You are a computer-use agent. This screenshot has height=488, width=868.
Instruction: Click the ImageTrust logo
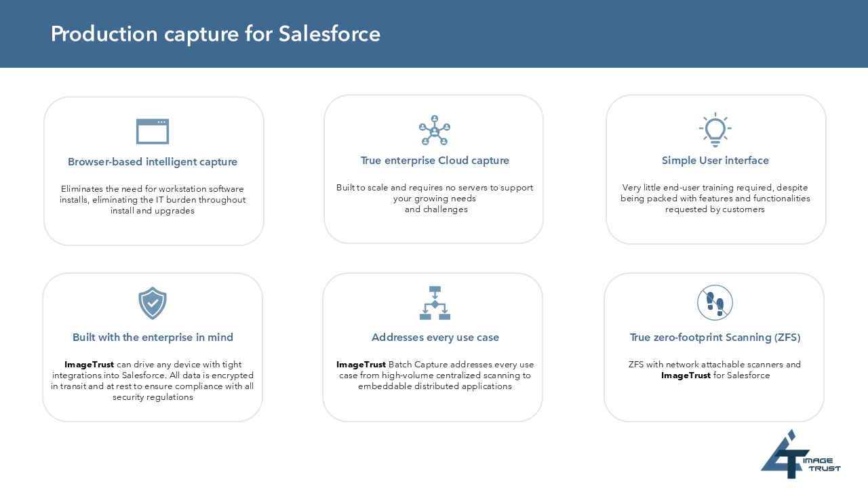pyautogui.click(x=800, y=454)
